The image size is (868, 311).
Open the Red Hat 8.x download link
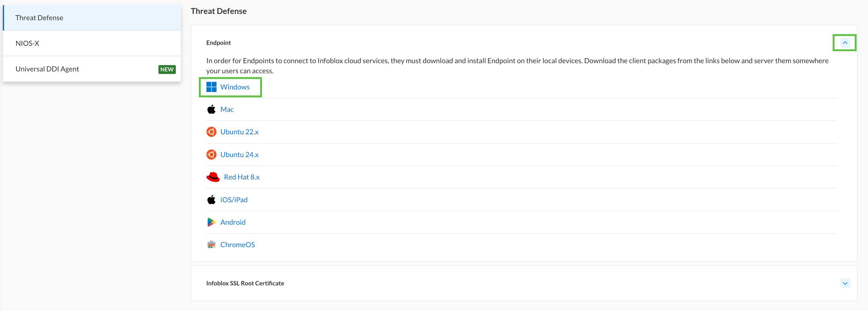click(241, 177)
